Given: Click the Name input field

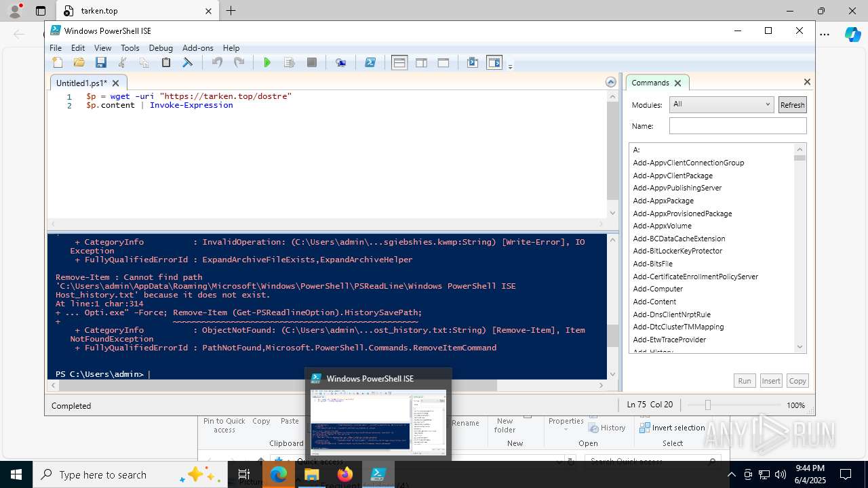Looking at the screenshot, I should 738,126.
